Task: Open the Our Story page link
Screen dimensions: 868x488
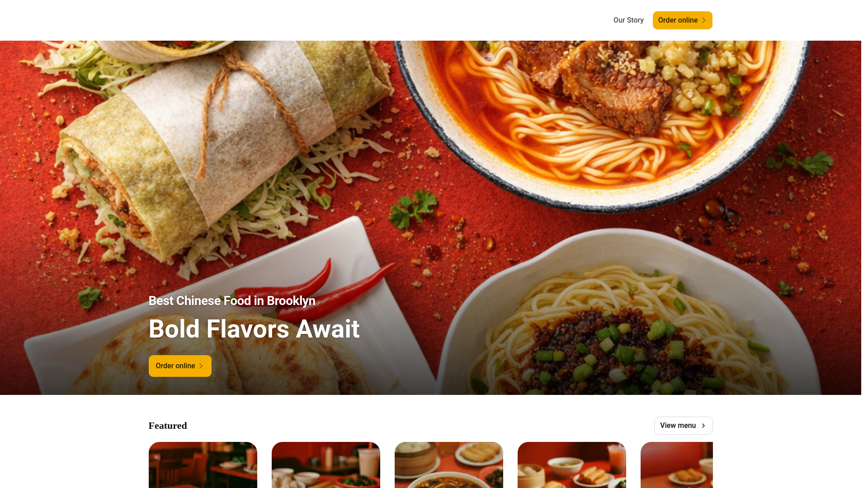Action: 628,20
